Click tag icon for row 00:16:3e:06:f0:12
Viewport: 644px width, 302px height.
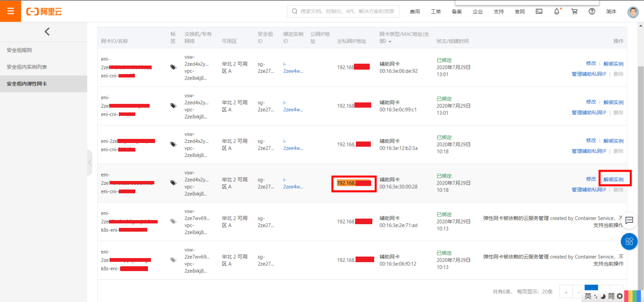pyautogui.click(x=173, y=260)
